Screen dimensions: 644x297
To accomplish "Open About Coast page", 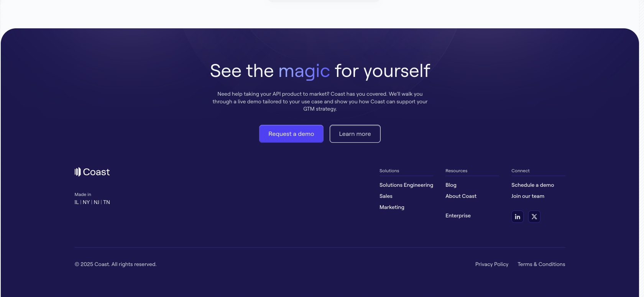I will pyautogui.click(x=461, y=196).
